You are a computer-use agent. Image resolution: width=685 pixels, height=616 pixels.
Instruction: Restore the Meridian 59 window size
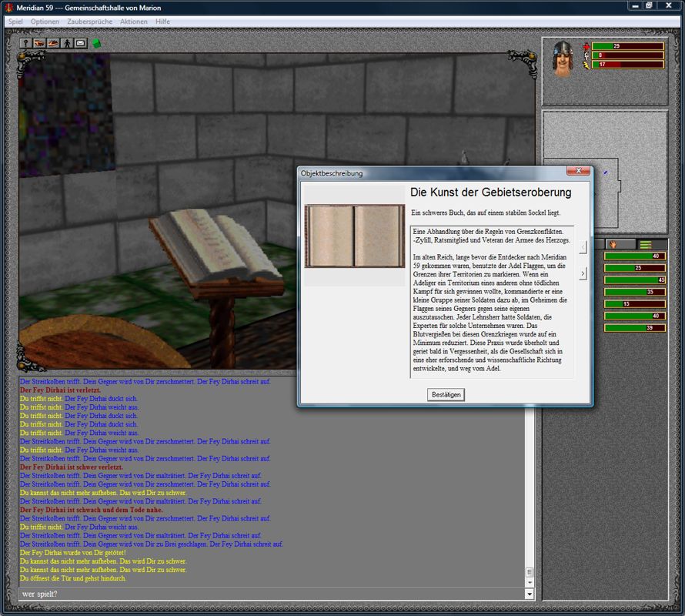coord(649,5)
